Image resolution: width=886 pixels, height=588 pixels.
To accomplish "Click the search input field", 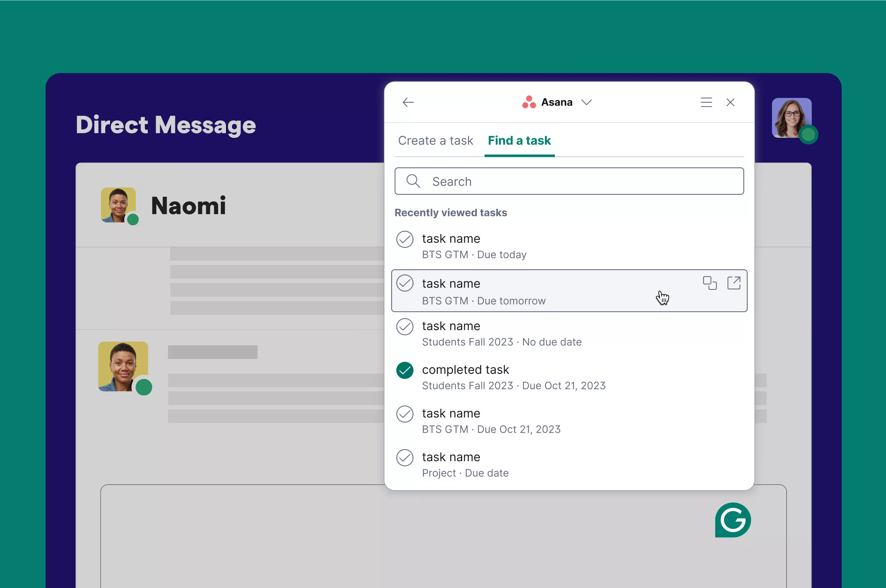I will coord(568,181).
